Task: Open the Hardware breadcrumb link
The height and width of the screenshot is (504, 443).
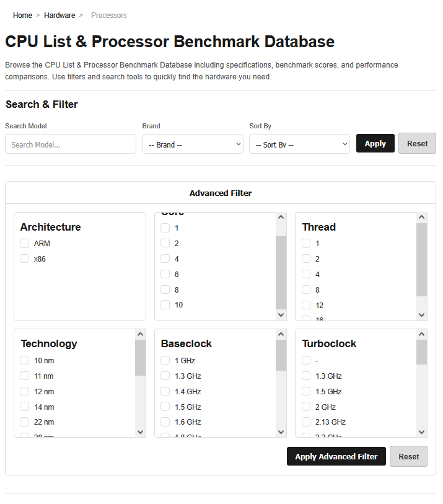Action: [x=59, y=15]
